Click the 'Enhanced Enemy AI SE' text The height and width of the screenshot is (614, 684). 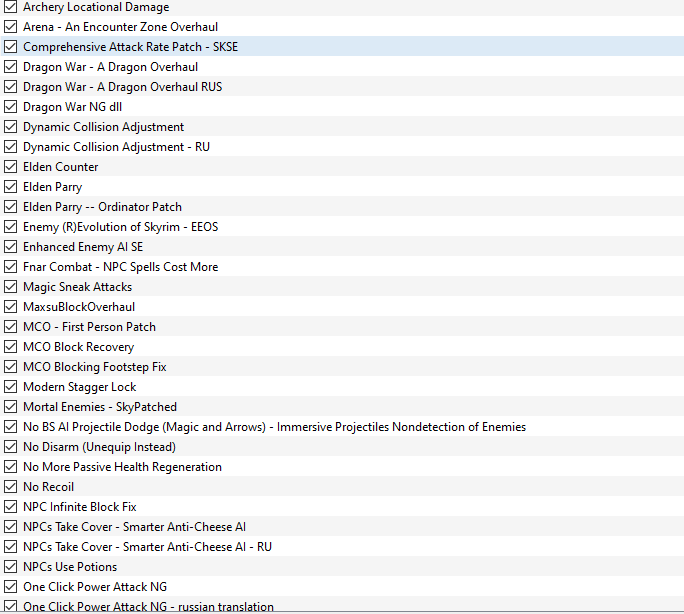83,247
